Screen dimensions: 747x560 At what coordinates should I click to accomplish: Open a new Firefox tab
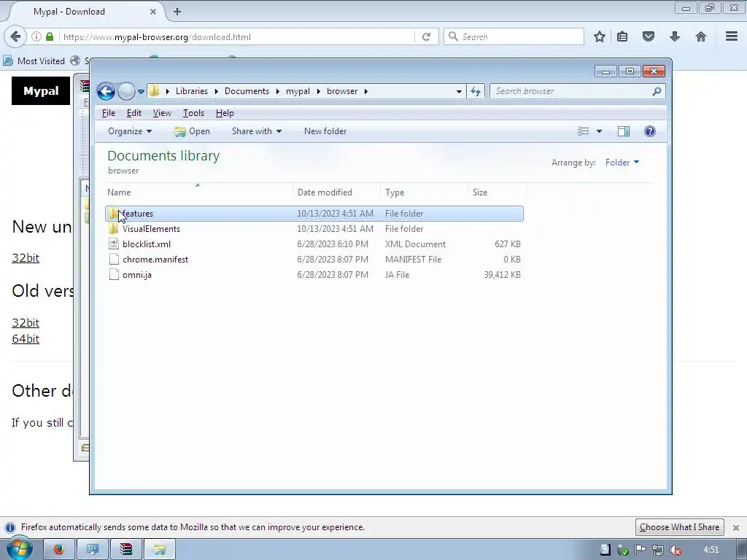click(177, 12)
